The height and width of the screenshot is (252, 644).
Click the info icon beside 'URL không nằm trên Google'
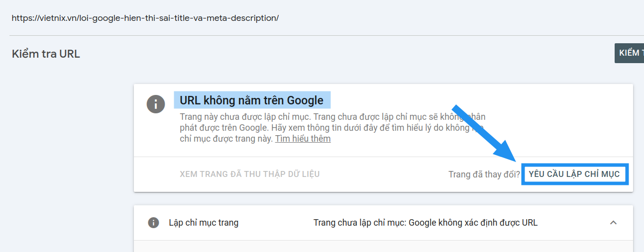155,104
